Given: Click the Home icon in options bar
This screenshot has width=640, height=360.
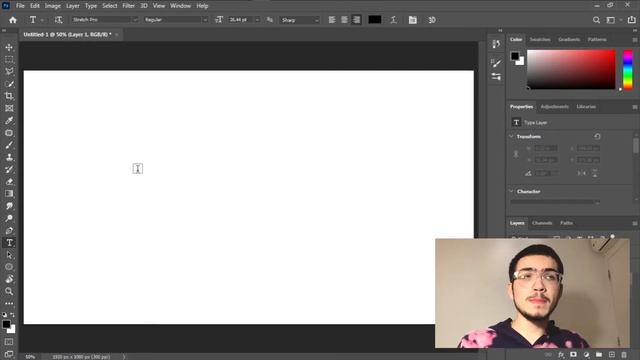Looking at the screenshot, I should [x=13, y=20].
